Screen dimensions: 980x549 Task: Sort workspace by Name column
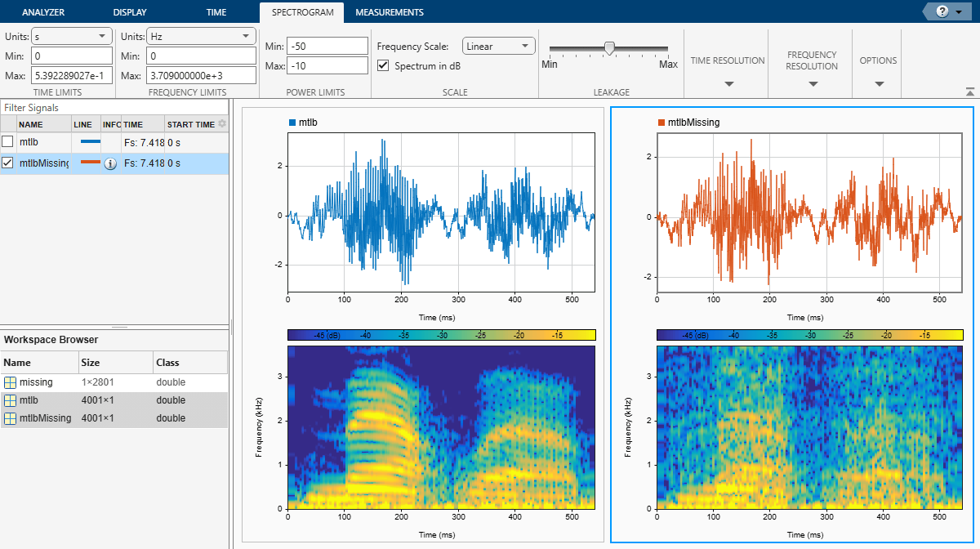click(38, 362)
